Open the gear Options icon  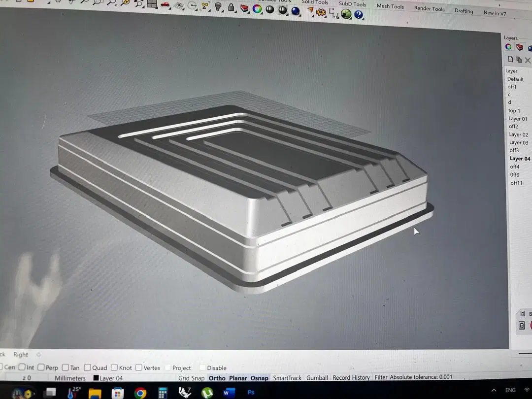pyautogui.click(x=321, y=12)
